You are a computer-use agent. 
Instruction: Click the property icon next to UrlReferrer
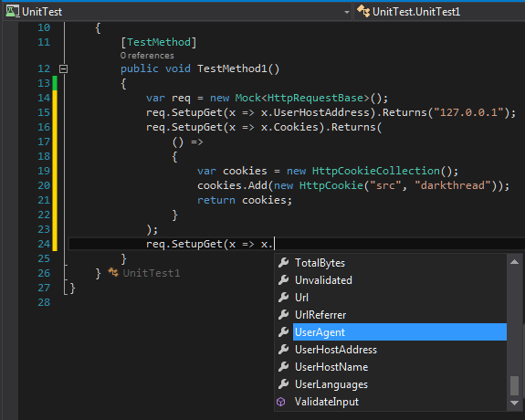tap(284, 315)
